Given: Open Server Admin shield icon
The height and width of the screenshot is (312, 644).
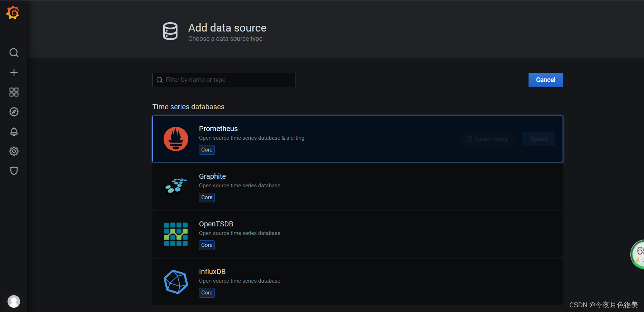Looking at the screenshot, I should tap(14, 171).
